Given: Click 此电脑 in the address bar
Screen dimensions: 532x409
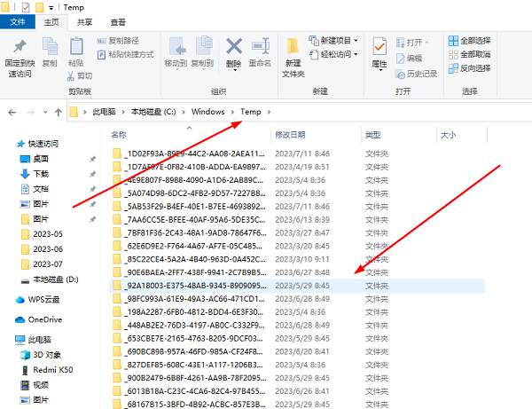Looking at the screenshot, I should [x=104, y=112].
